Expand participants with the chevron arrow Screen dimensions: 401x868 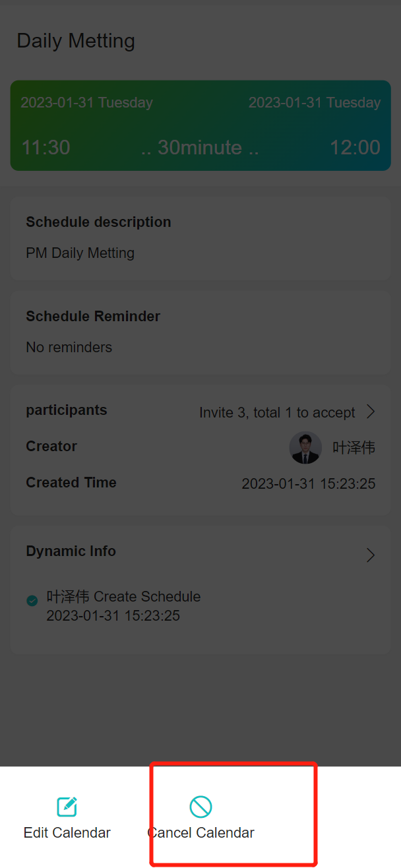371,412
